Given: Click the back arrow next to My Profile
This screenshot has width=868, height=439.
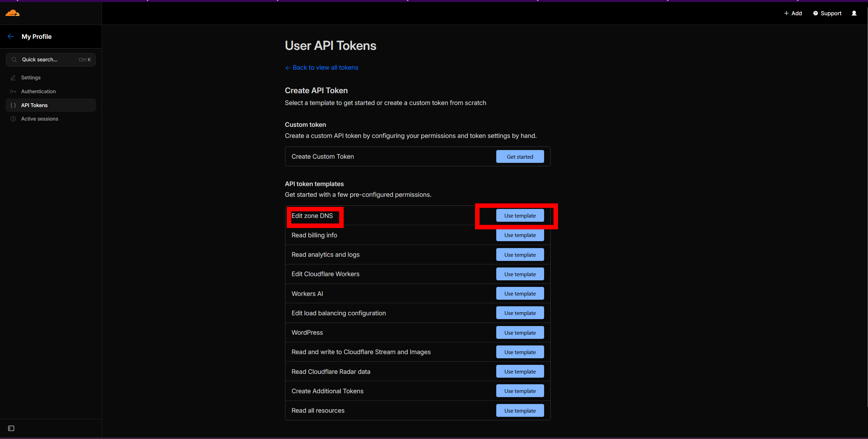Looking at the screenshot, I should 11,36.
